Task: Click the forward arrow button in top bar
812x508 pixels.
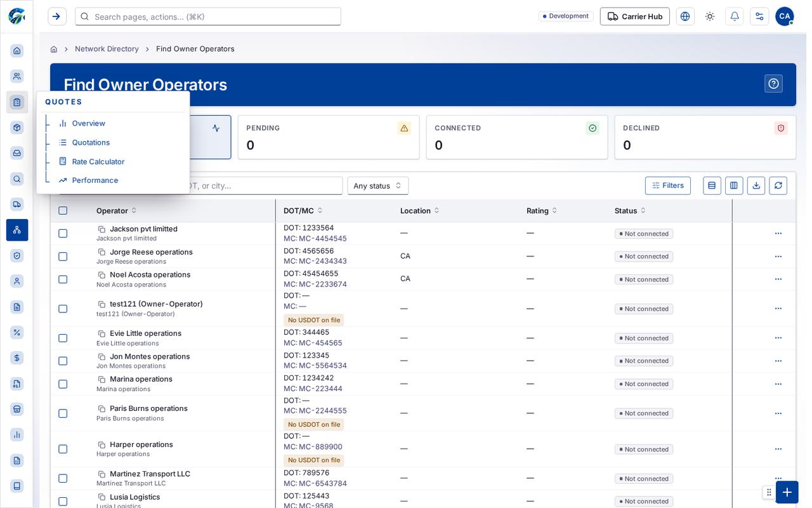Action: pos(56,17)
